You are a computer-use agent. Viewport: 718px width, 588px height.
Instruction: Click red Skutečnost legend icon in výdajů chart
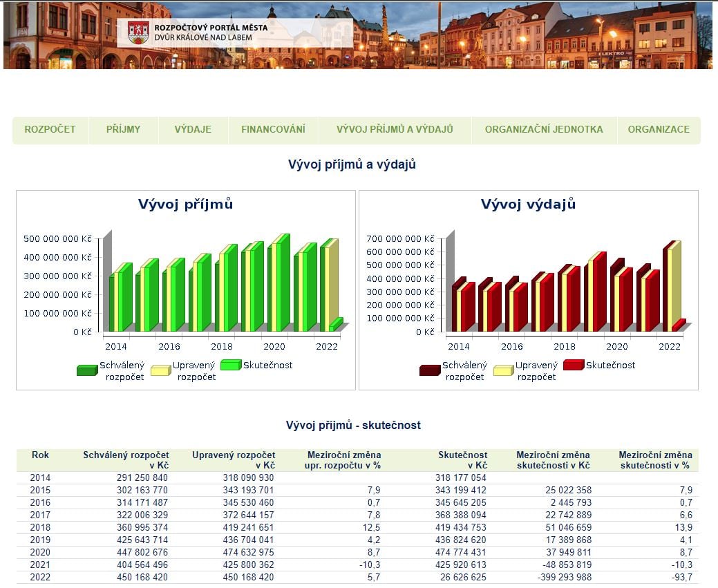pyautogui.click(x=573, y=365)
